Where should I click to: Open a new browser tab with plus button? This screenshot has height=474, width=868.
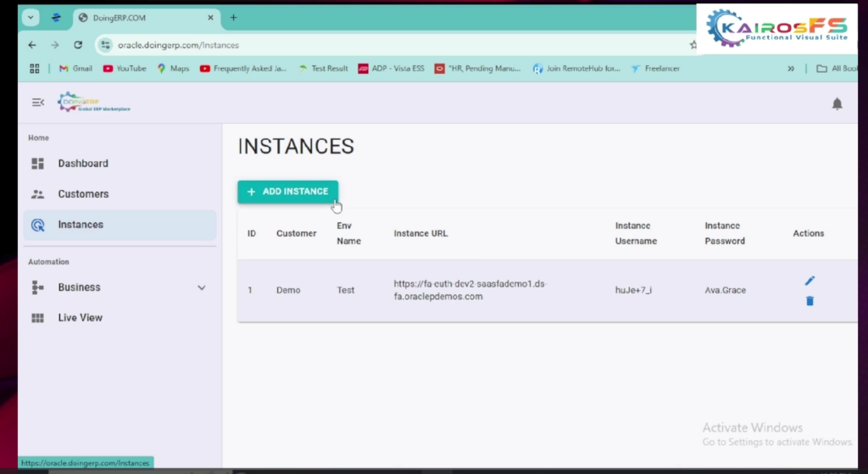[x=233, y=17]
